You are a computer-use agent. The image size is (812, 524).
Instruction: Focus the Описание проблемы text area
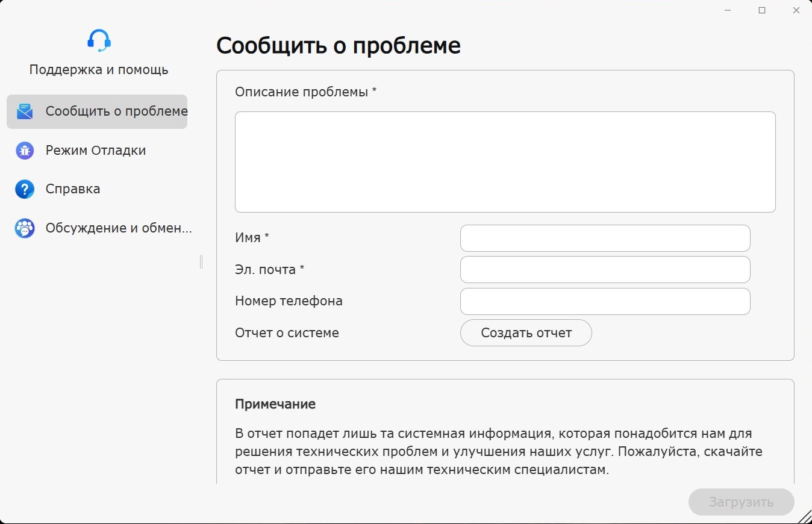(505, 161)
